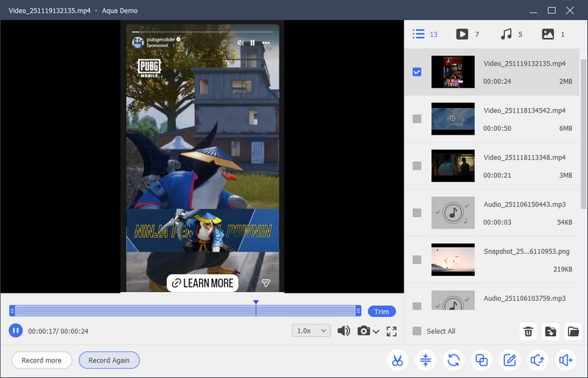Switch to video recordings tab
The height and width of the screenshot is (378, 588).
tap(467, 34)
